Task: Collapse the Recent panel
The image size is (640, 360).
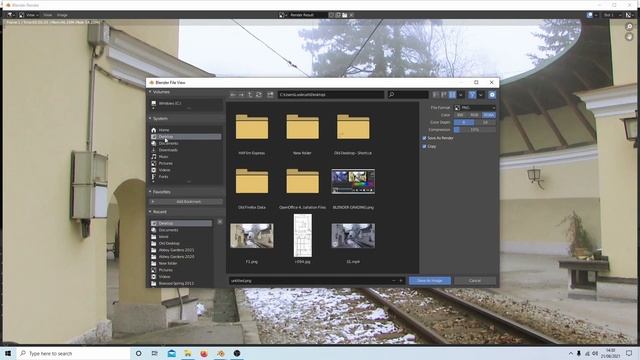Action: point(150,212)
